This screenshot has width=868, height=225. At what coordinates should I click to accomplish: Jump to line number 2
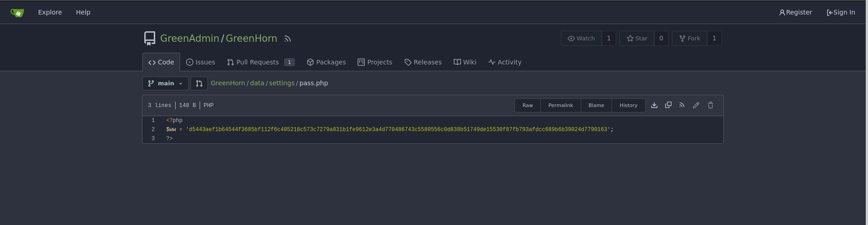coord(153,130)
